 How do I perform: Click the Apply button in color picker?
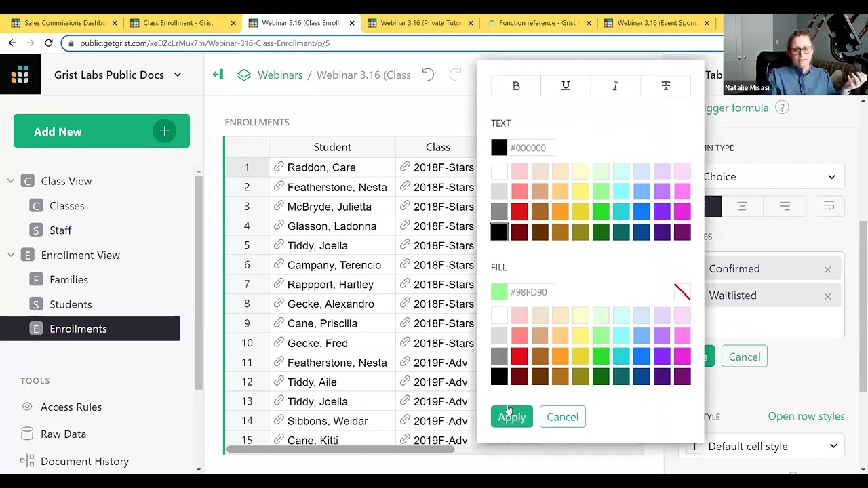(x=512, y=417)
